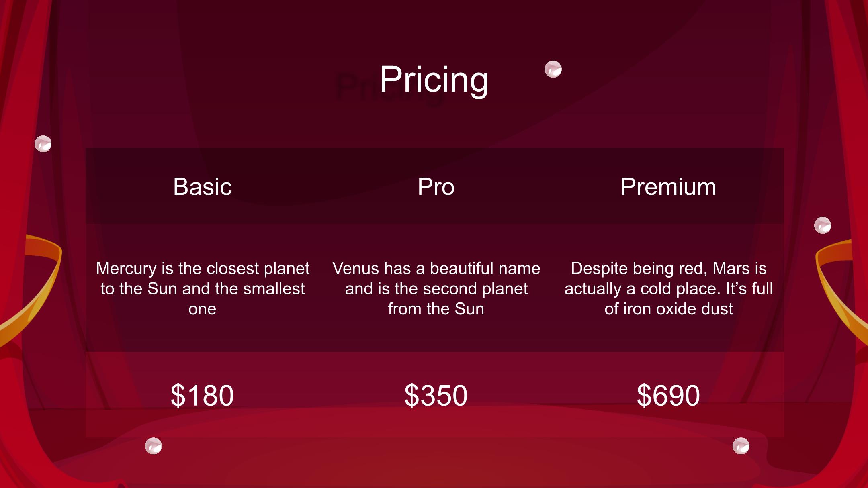
Task: Click the pearl below the $690 price
Action: (x=741, y=446)
